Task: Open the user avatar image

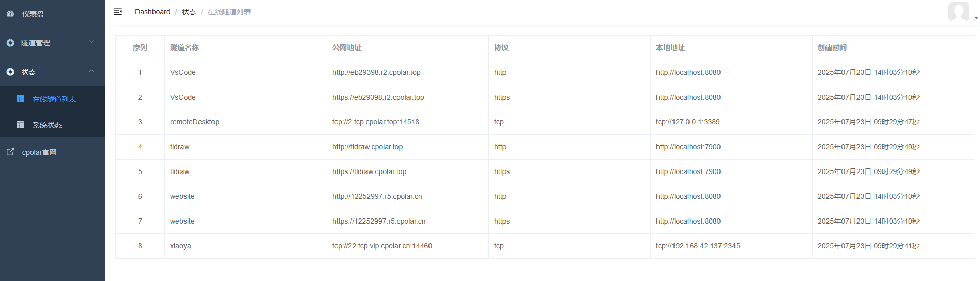Action: [958, 11]
